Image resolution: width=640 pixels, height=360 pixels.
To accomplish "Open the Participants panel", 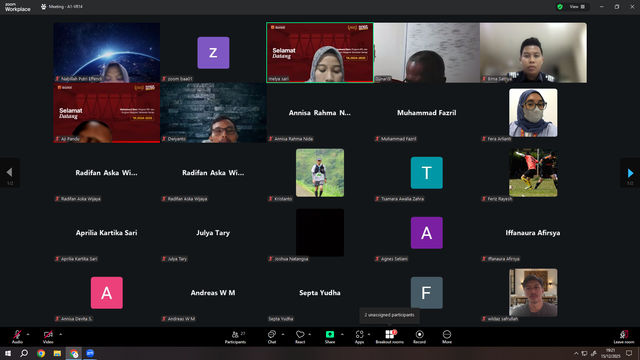I will pos(235,337).
